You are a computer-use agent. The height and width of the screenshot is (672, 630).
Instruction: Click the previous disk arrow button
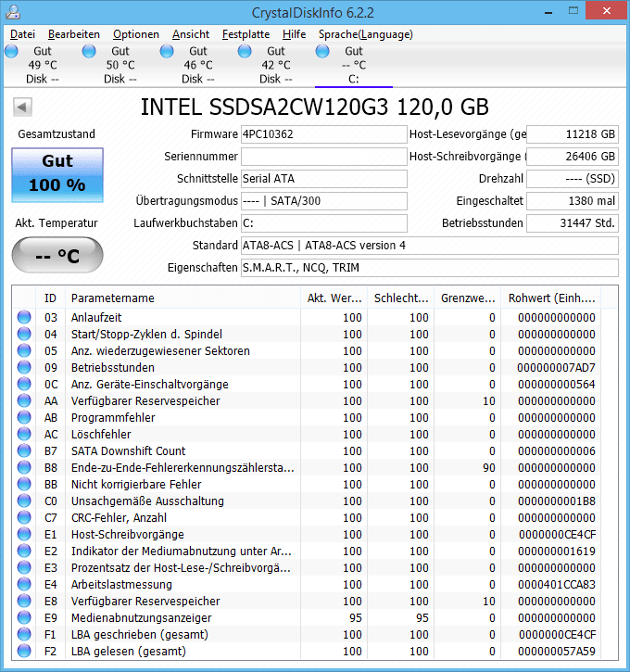pyautogui.click(x=22, y=107)
